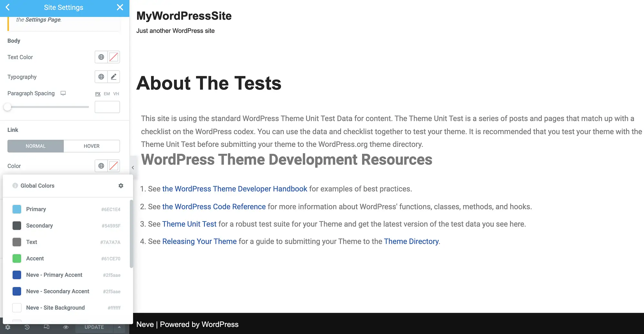Click #ffffff hex value text
The width and height of the screenshot is (644, 334).
[114, 308]
